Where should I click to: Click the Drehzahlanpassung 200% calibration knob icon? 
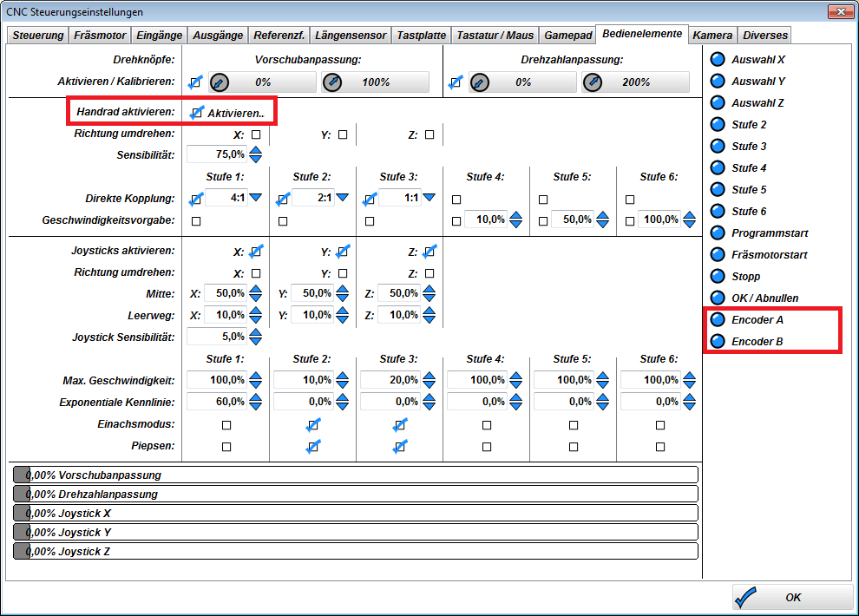(x=593, y=82)
